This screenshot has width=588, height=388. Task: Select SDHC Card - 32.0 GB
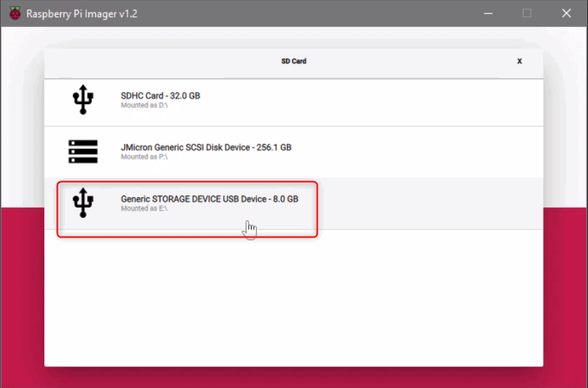[294, 103]
